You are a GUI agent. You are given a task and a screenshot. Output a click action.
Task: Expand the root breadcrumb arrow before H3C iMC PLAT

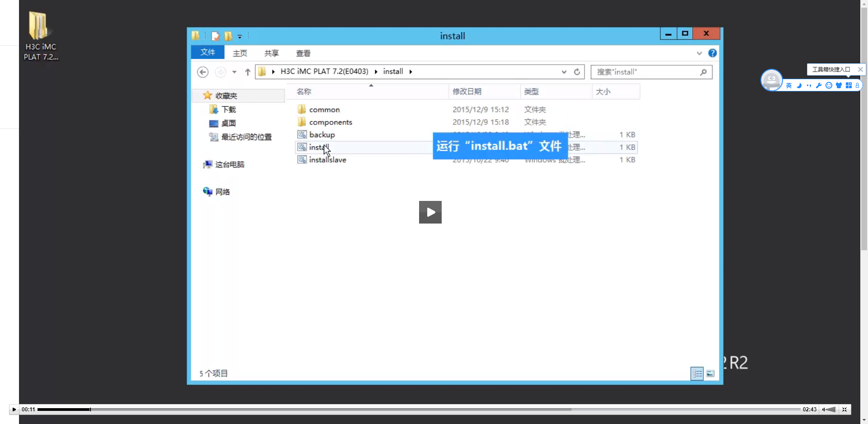pos(273,71)
